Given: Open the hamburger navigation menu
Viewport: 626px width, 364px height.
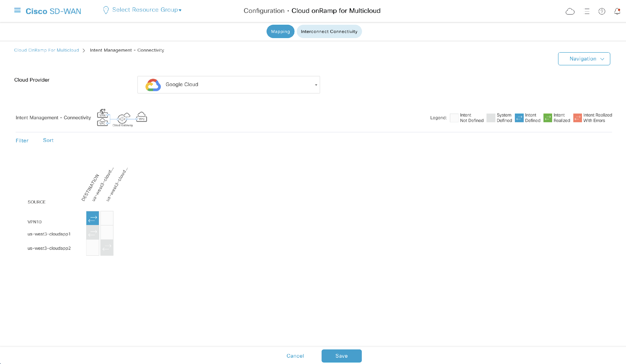Looking at the screenshot, I should [17, 10].
